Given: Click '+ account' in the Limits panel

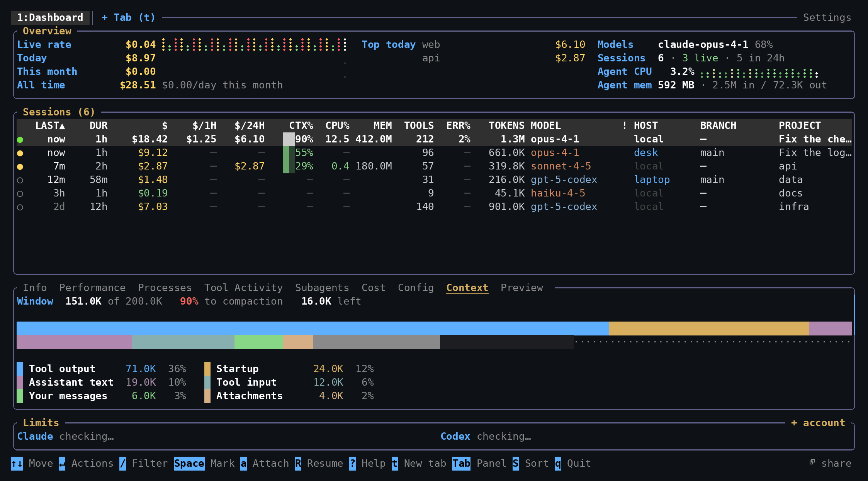Looking at the screenshot, I should 818,423.
